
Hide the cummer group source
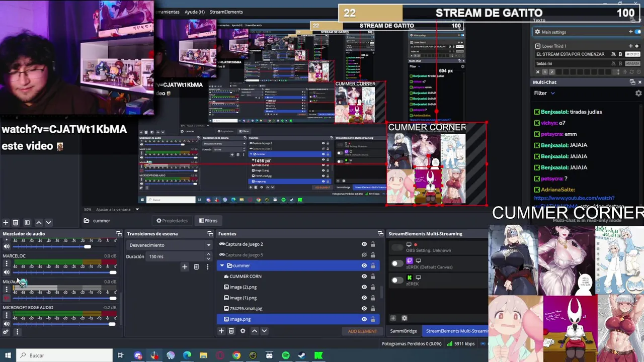click(x=364, y=265)
